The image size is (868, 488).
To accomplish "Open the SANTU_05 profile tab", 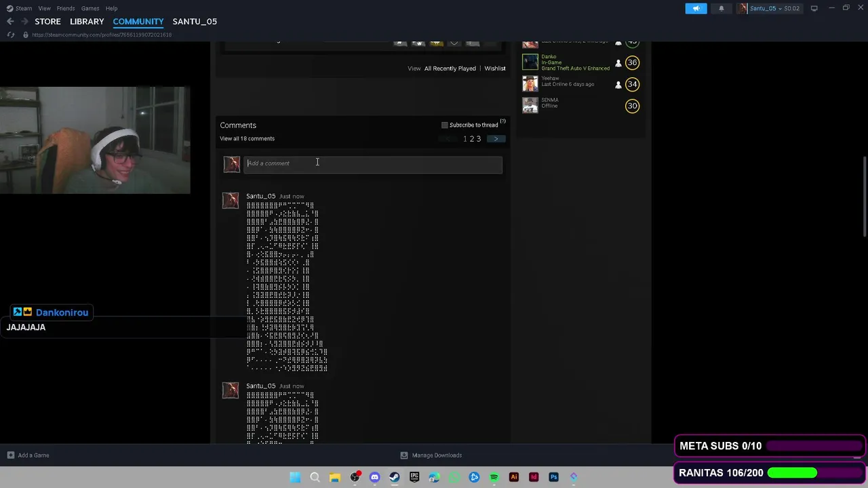I will pos(195,22).
